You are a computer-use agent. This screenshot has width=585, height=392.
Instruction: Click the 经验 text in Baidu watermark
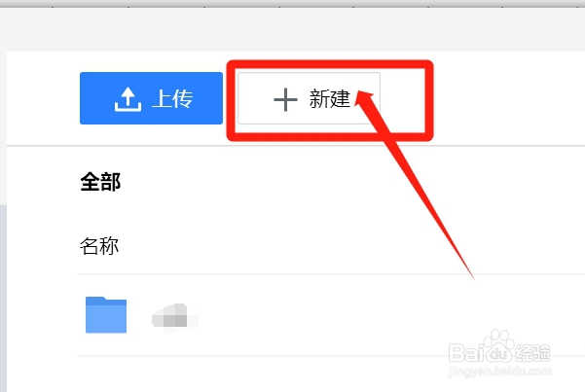[532, 353]
